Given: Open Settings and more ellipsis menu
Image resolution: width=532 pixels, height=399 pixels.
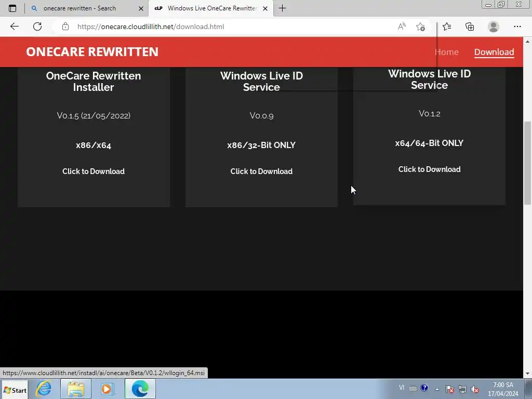Looking at the screenshot, I should [517, 26].
